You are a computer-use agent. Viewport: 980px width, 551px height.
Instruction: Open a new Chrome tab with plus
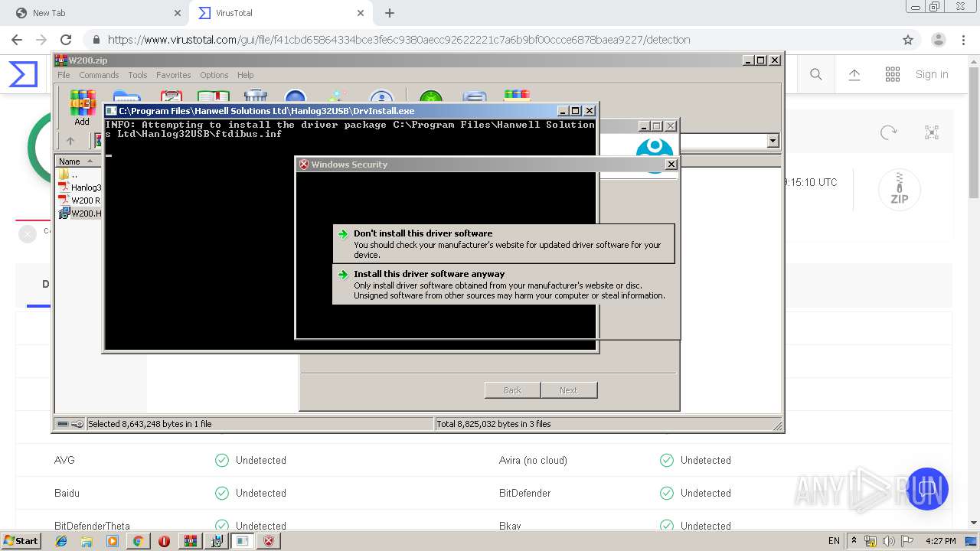390,13
